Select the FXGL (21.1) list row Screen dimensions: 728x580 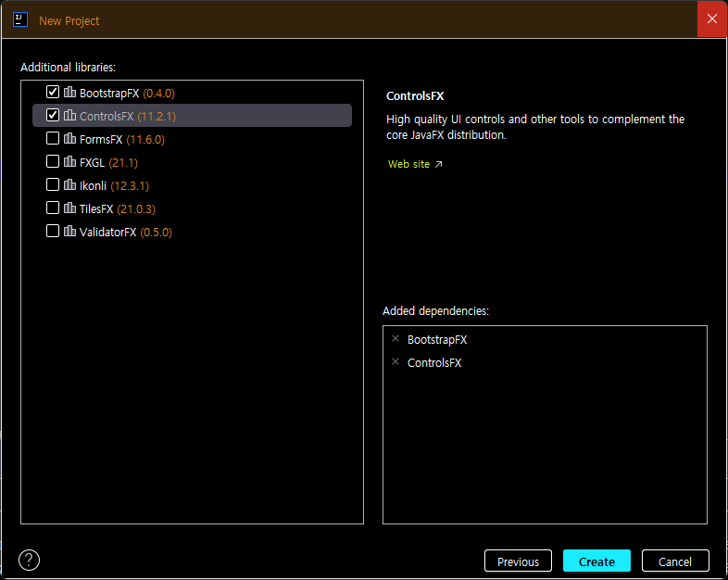click(193, 162)
